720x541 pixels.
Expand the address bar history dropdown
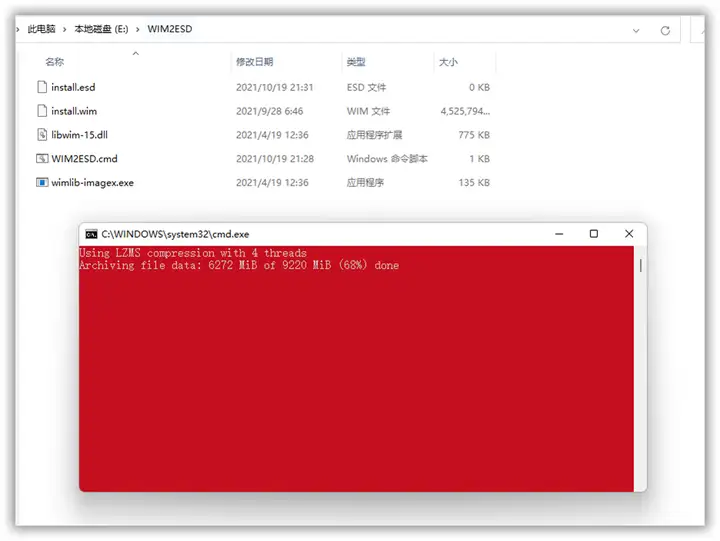(x=636, y=31)
